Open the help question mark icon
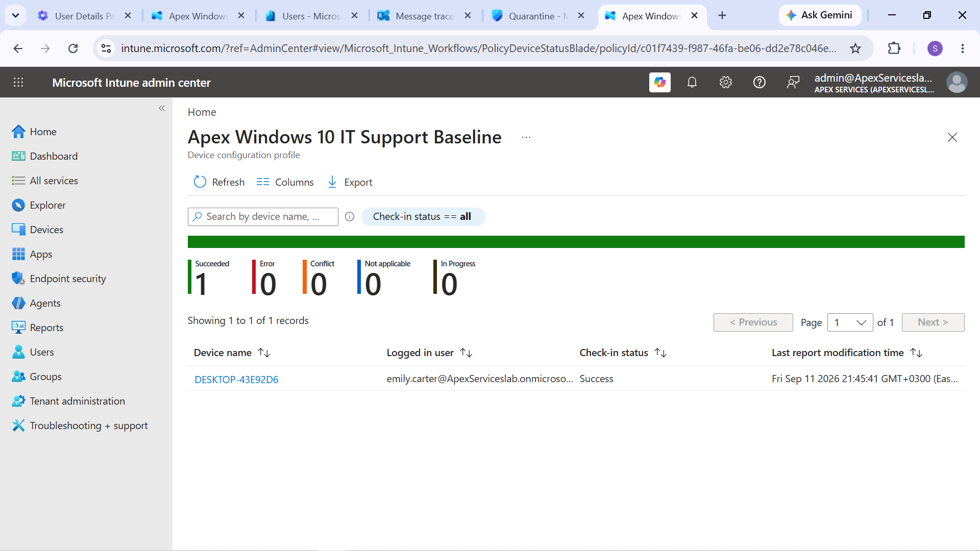This screenshot has height=551, width=980. click(759, 82)
